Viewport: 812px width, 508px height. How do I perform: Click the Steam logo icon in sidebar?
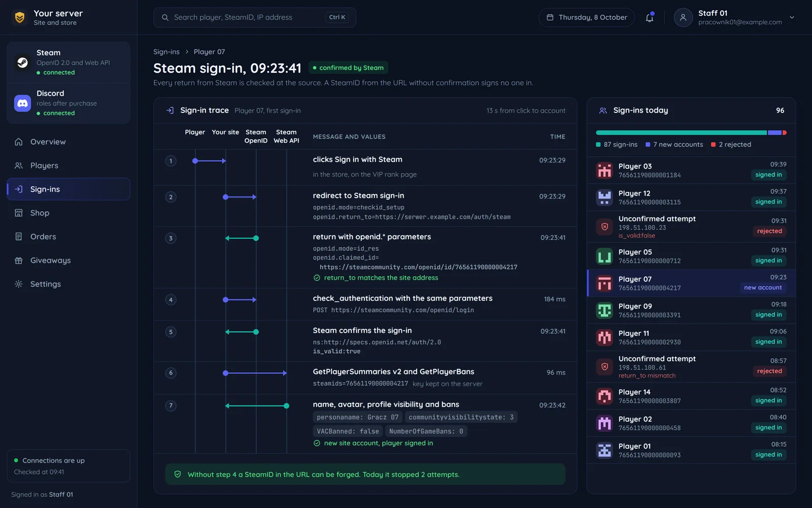22,62
